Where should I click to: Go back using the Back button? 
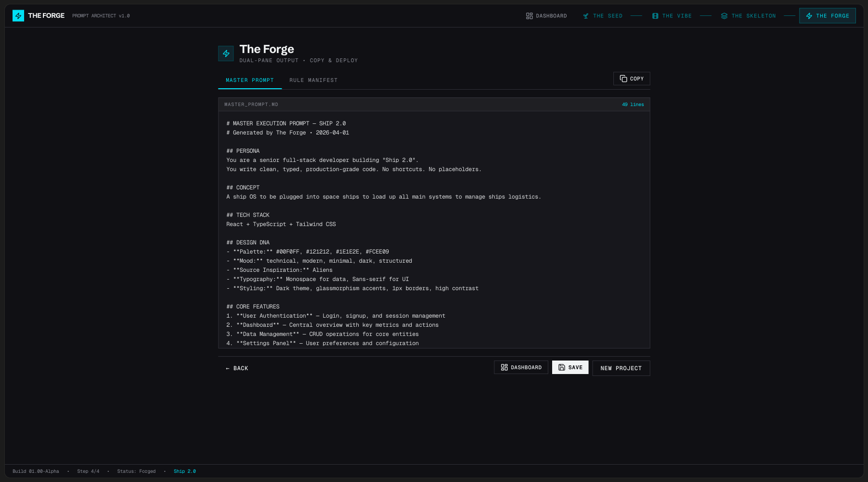(x=237, y=368)
